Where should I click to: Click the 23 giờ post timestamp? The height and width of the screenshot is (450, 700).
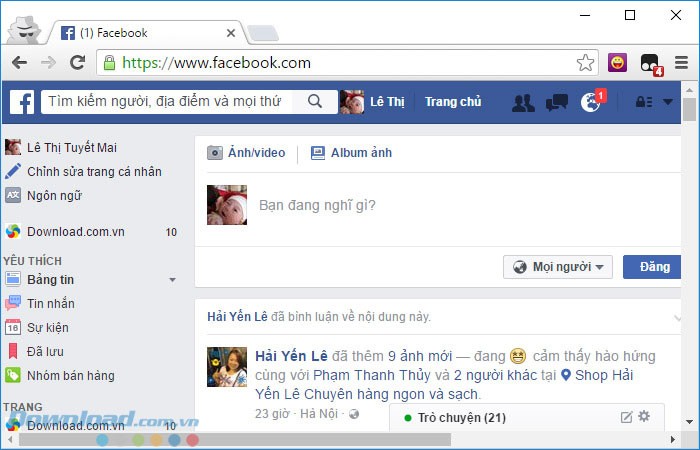tap(272, 414)
